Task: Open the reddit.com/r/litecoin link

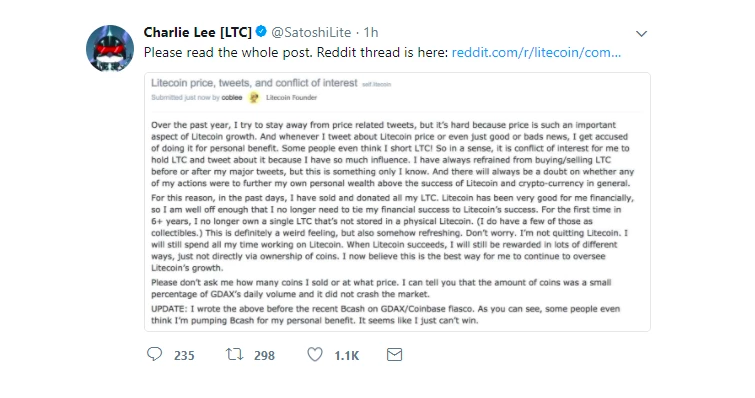Action: pos(536,52)
